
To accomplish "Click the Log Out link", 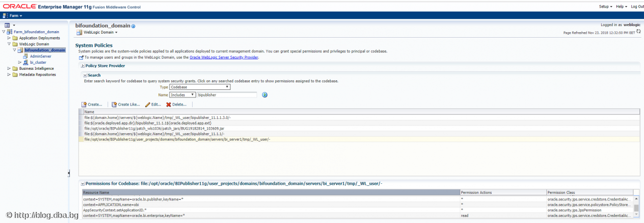I will 637,7.
